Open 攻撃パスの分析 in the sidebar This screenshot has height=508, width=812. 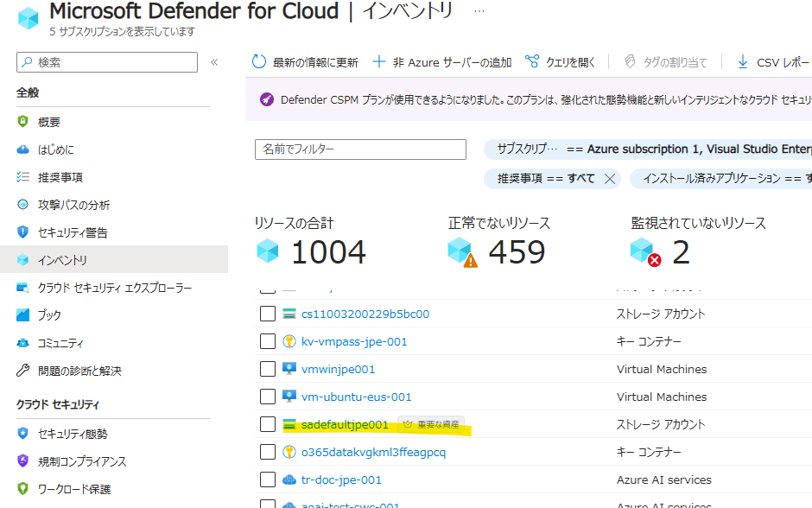[73, 205]
